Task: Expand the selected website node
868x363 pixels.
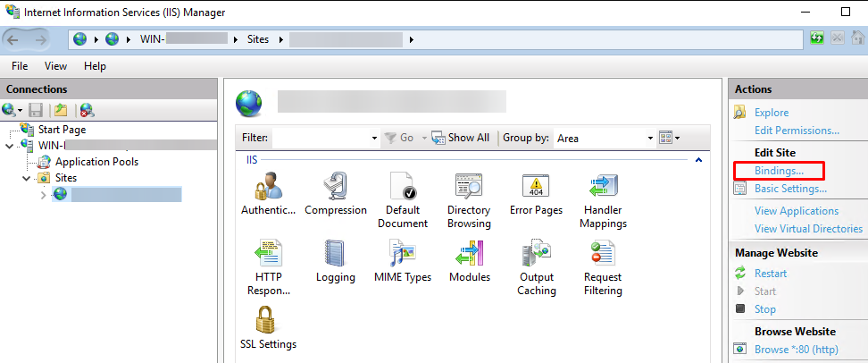Action: [x=43, y=195]
